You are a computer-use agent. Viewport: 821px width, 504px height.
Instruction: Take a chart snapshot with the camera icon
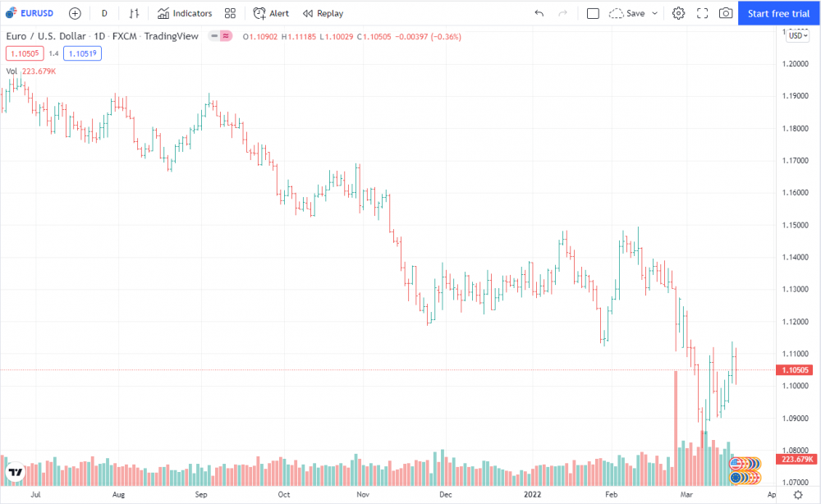coord(725,13)
